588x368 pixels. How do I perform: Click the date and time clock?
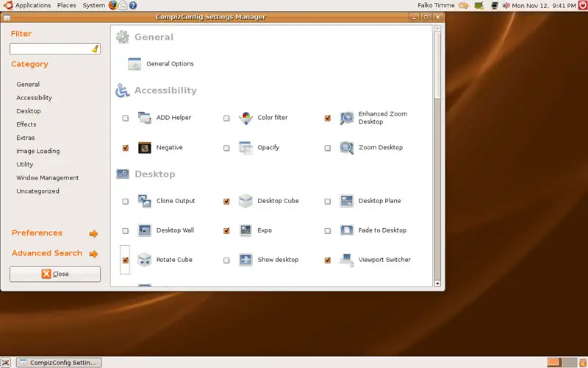(544, 5)
